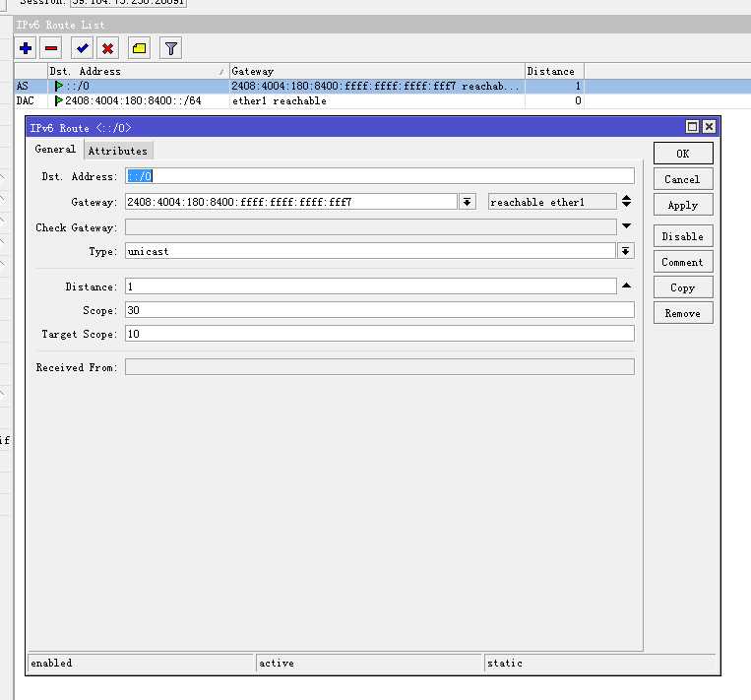Add or remove gateway with the up-down arrows

click(x=626, y=201)
